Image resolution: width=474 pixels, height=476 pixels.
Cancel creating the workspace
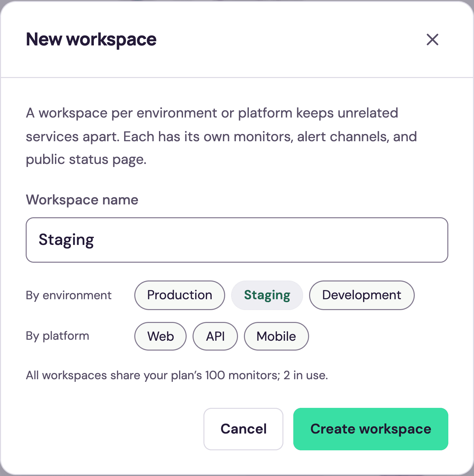click(244, 429)
